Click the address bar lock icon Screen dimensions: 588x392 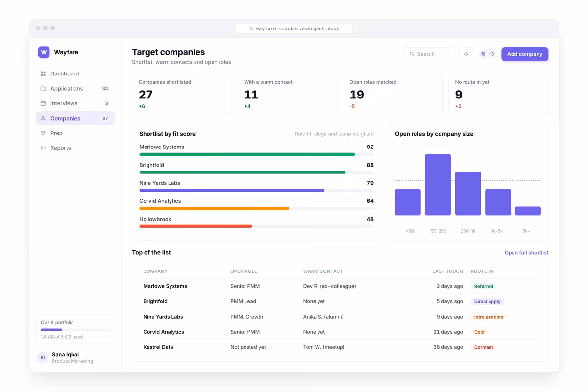click(251, 29)
